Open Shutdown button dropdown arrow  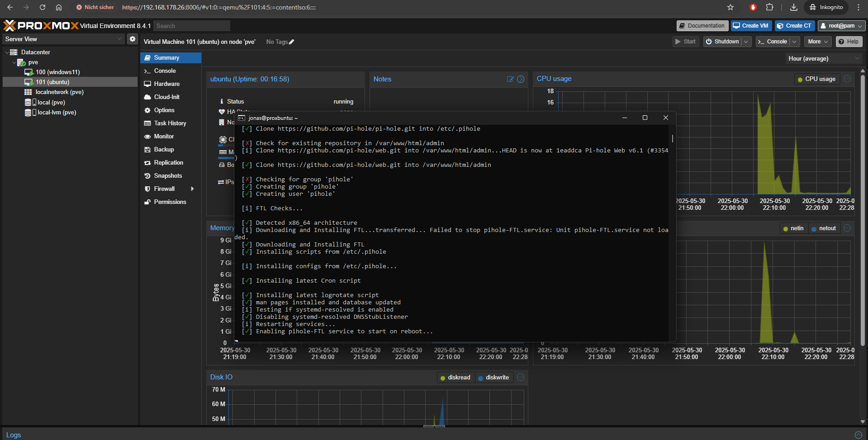coord(746,42)
